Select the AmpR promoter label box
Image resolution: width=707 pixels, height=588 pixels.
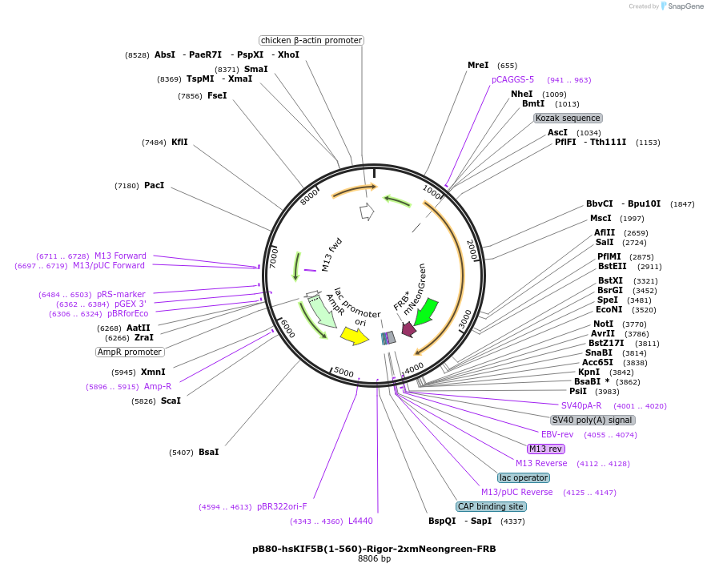(x=130, y=352)
